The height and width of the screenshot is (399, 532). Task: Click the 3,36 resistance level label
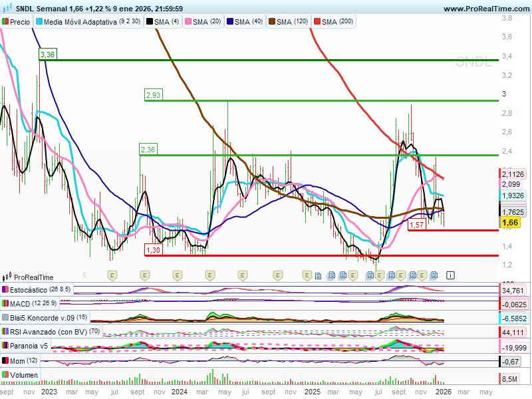click(x=47, y=55)
